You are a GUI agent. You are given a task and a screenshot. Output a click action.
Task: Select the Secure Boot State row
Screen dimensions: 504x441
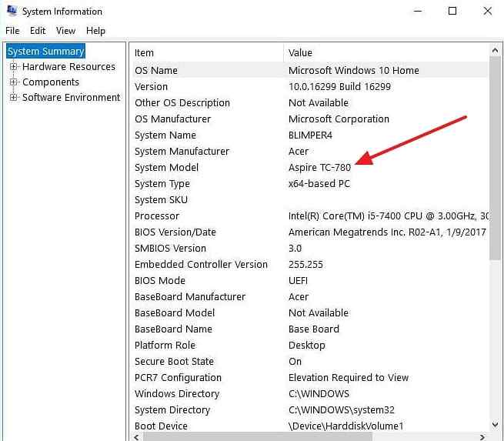click(310, 362)
